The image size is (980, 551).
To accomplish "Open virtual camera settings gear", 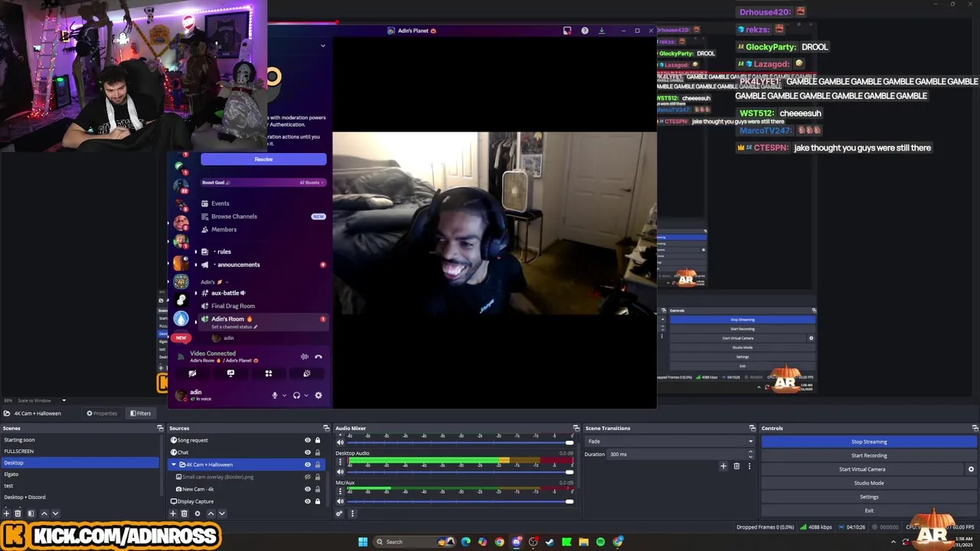I will pos(971,469).
